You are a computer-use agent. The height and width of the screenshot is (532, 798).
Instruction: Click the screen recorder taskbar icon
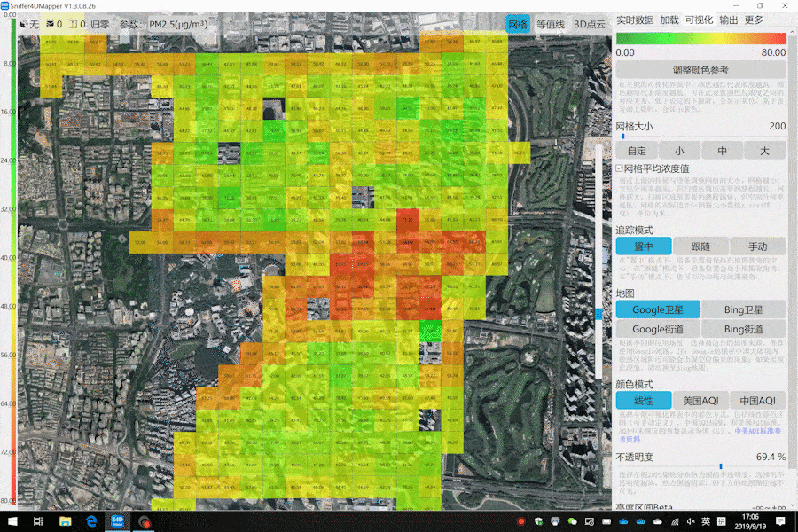[144, 521]
